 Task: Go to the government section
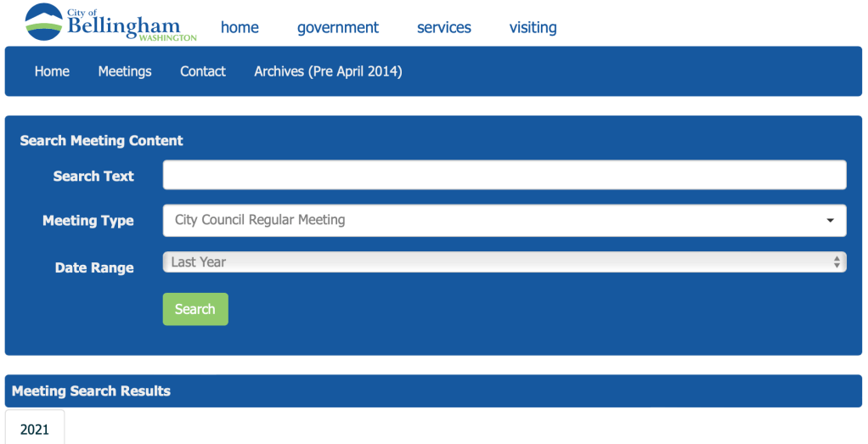click(x=338, y=27)
